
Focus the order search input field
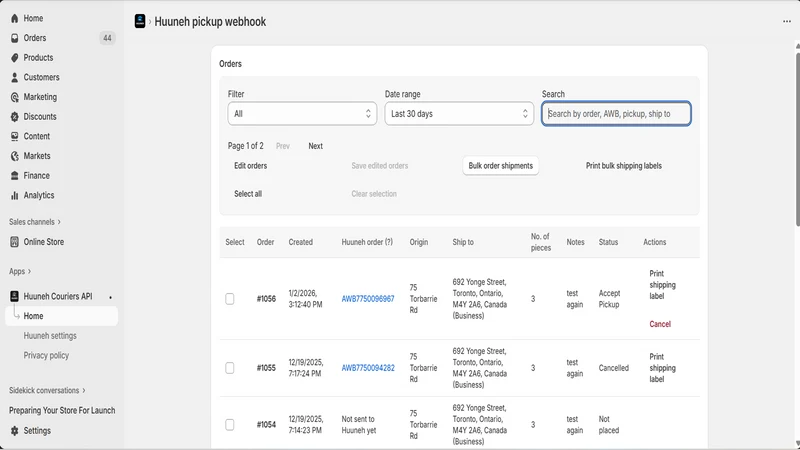616,114
